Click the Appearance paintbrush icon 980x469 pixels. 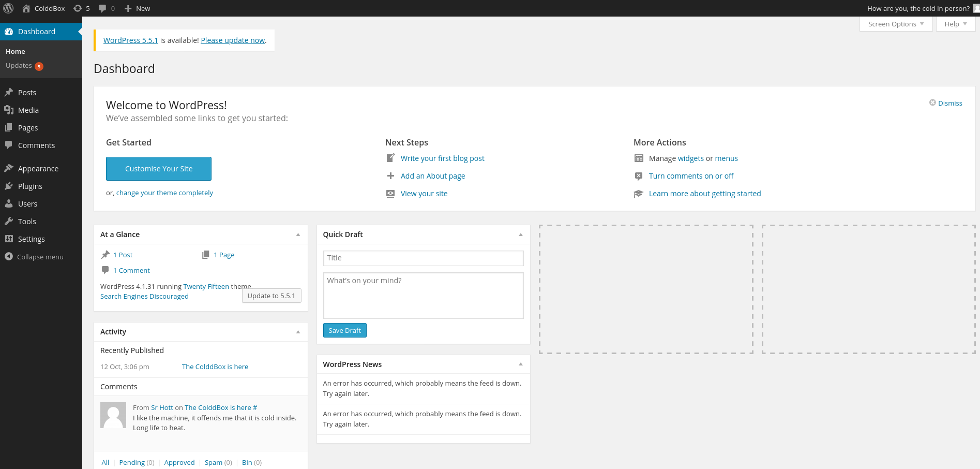9,169
